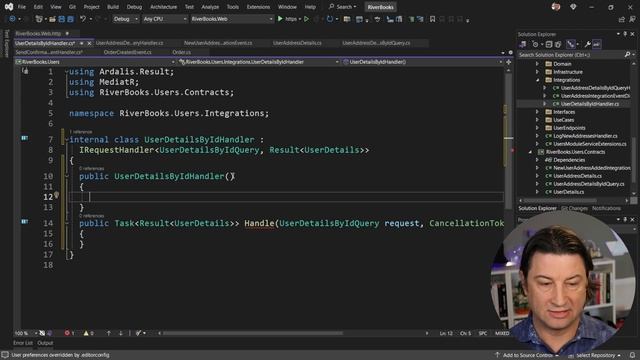
Task: Navigate to next issue down arrow
Action: [x=121, y=333]
